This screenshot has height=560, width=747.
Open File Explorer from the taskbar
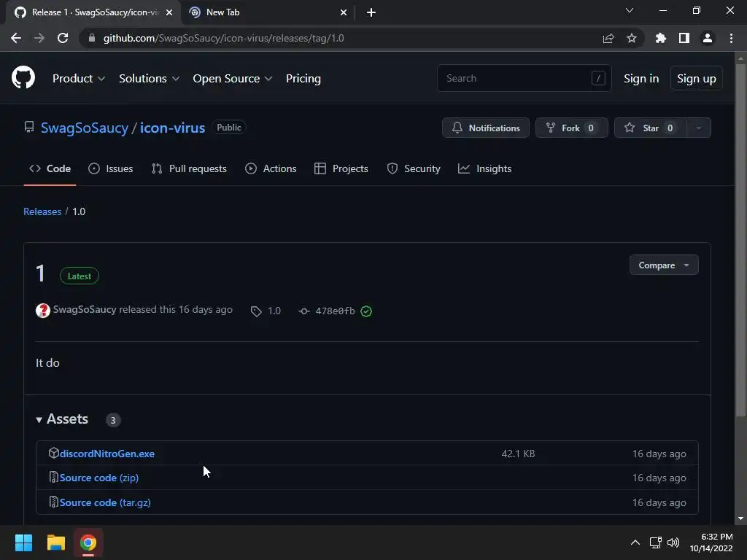55,542
